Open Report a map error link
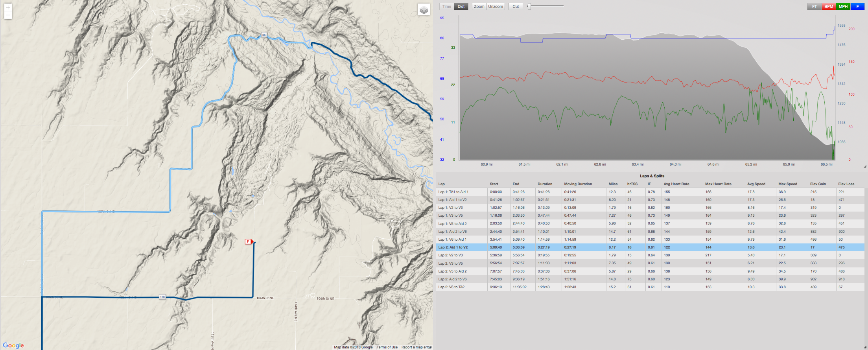Screen dimensions: 868x350 tap(416, 347)
